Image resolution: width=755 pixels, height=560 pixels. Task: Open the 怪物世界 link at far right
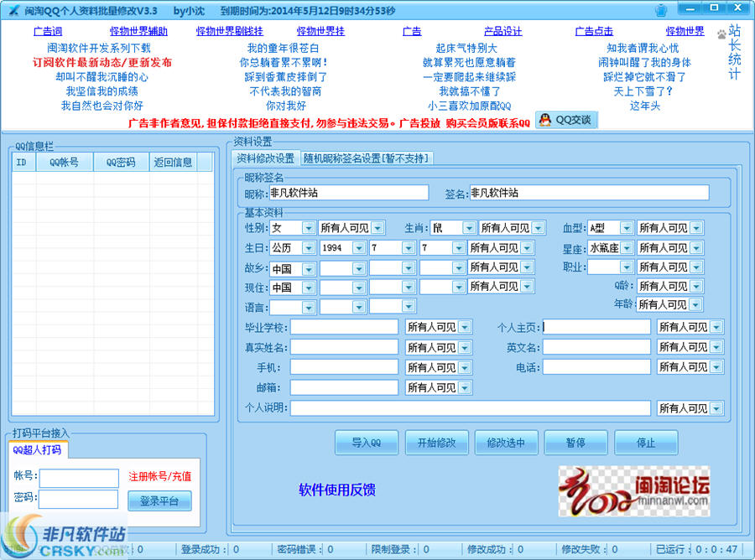click(x=685, y=31)
